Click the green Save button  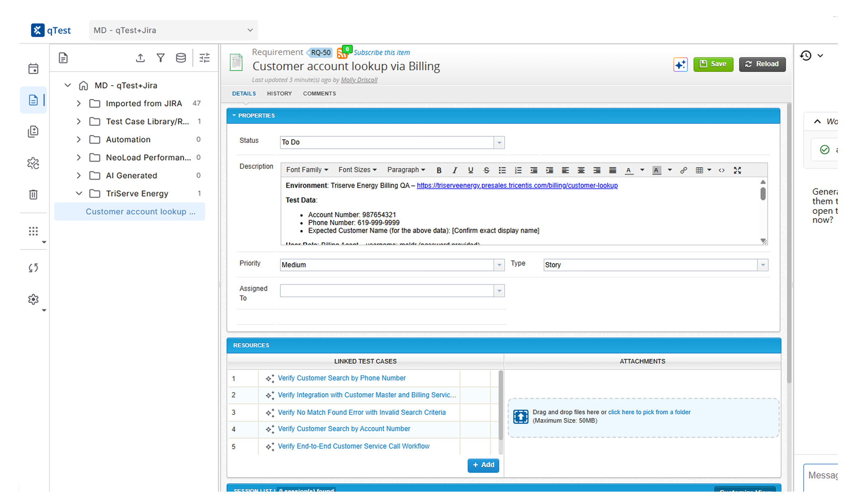713,64
